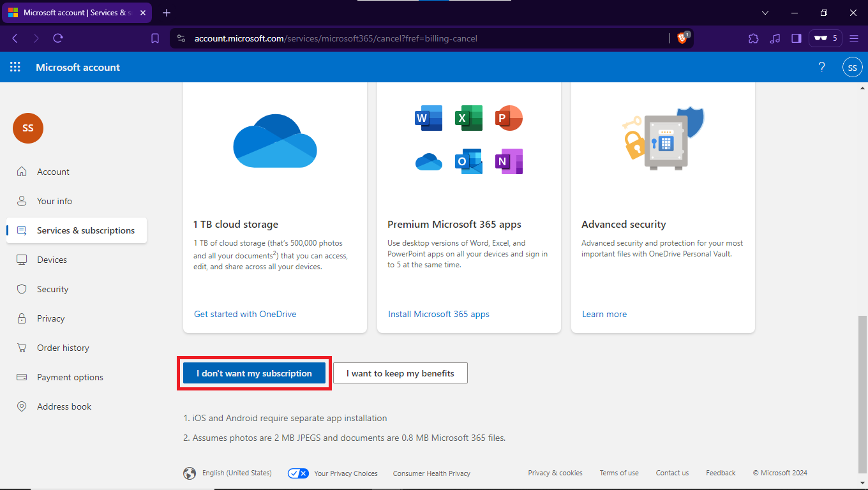This screenshot has width=868, height=490.
Task: Click the © Microsoft 2024 text
Action: [x=780, y=473]
